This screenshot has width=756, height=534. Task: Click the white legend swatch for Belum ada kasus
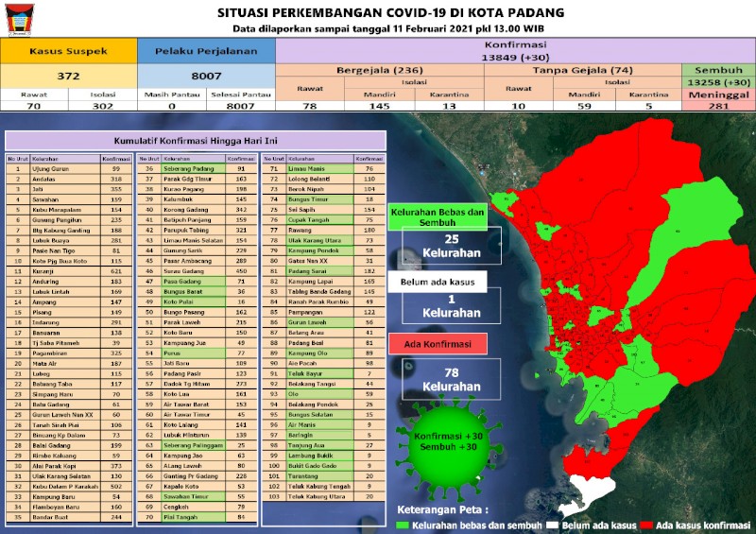(552, 525)
